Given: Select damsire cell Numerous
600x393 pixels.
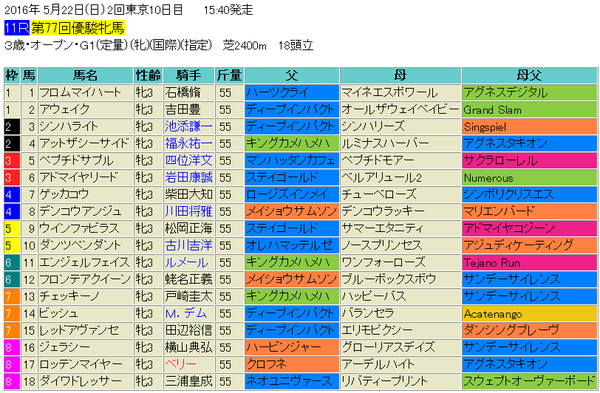Looking at the screenshot, I should tap(530, 177).
